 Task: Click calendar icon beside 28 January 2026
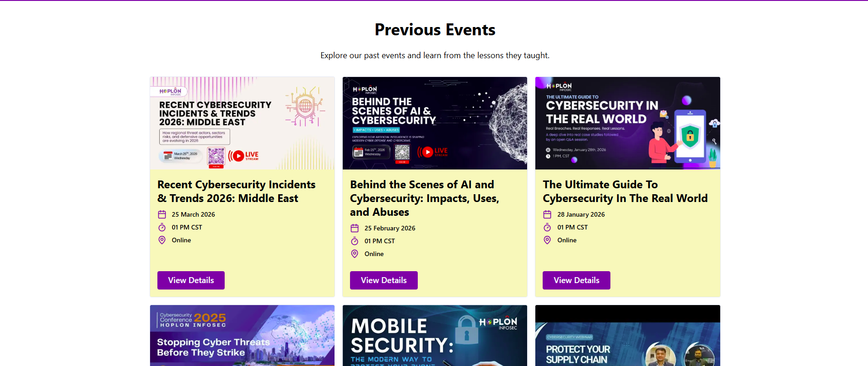coord(547,214)
